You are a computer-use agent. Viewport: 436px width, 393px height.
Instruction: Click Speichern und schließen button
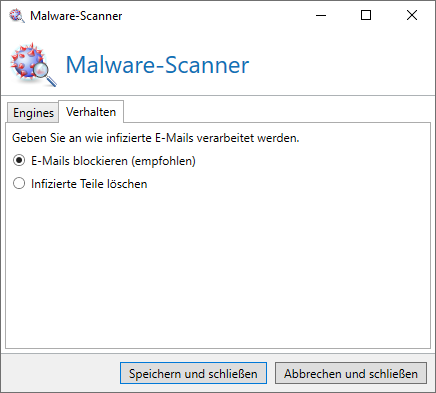(x=193, y=373)
